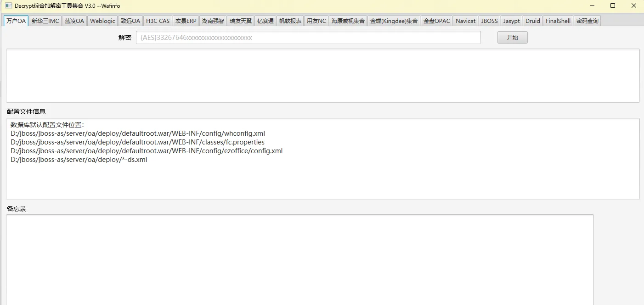Screen dimensions: 644x305
Task: Select the Jasypt tab
Action: pos(512,21)
